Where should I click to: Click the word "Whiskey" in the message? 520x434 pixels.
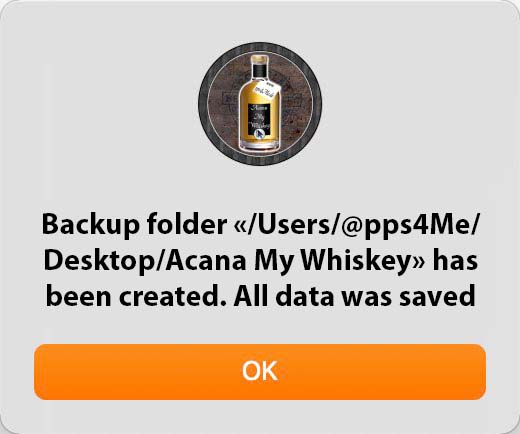coord(357,261)
